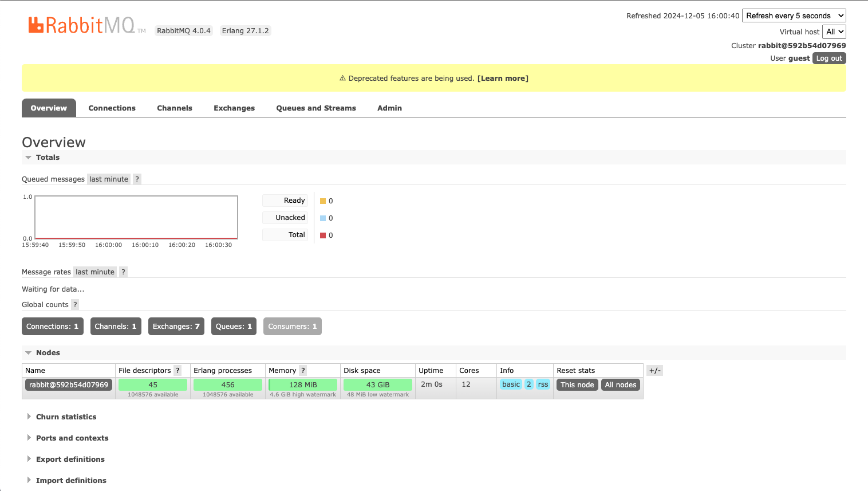The height and width of the screenshot is (491, 868).
Task: Change the last minute chart period
Action: 108,179
